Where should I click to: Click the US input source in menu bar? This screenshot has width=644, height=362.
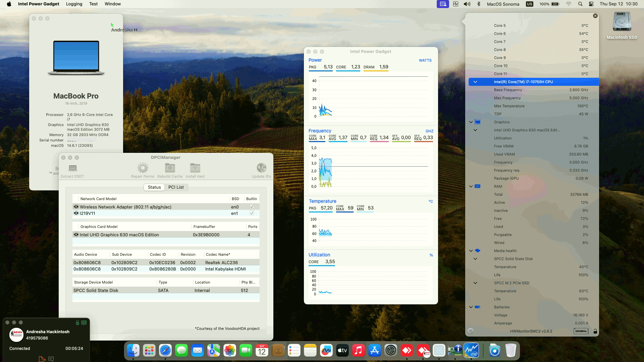[530, 4]
